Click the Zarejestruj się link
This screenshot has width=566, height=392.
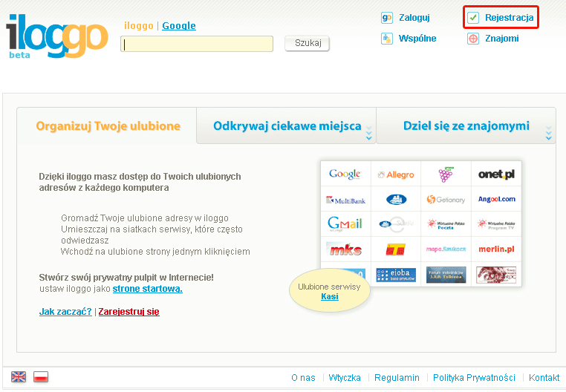(x=129, y=312)
